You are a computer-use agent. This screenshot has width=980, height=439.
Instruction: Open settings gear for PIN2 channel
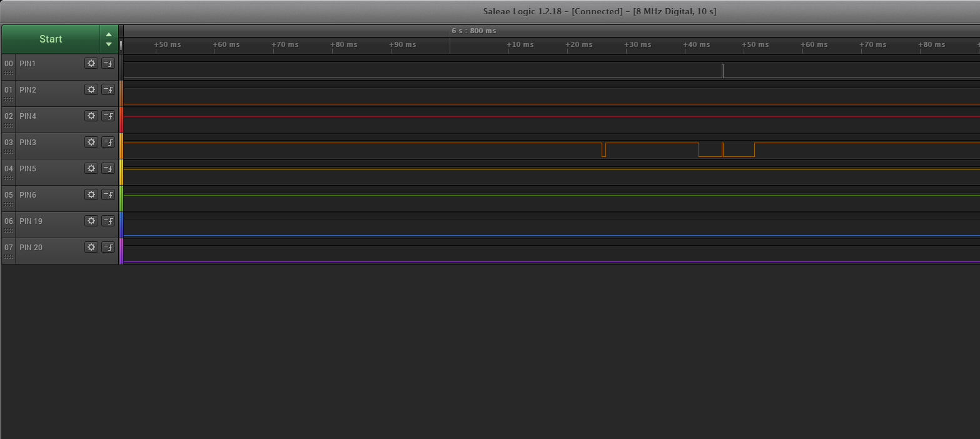tap(91, 89)
